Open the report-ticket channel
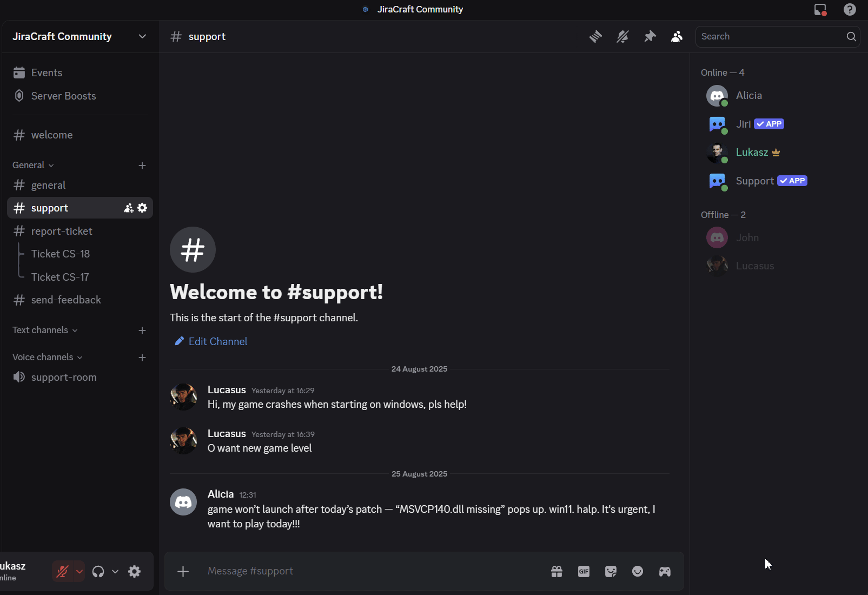This screenshot has width=868, height=595. coord(80,231)
